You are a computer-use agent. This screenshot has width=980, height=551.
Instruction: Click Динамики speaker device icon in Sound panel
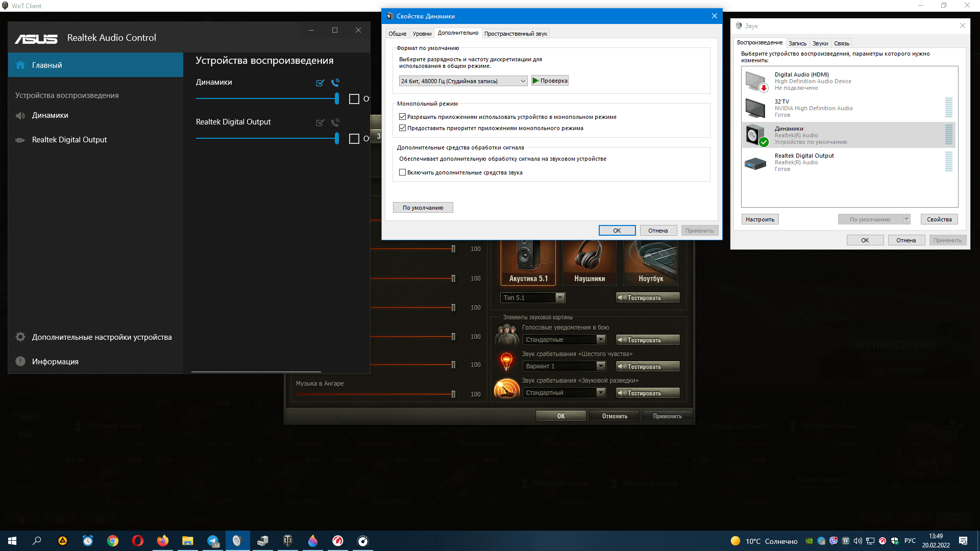[x=754, y=135]
